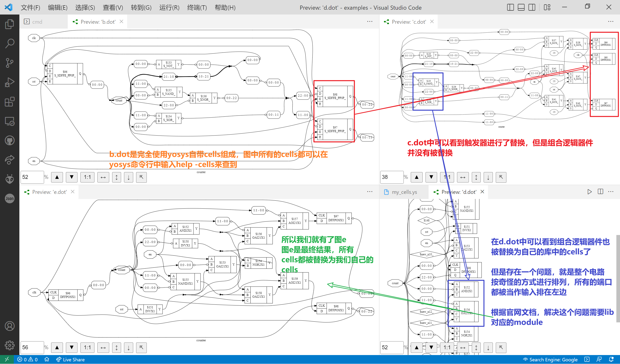Run the file from d.dot group toolbar
620x364 pixels.
[589, 192]
